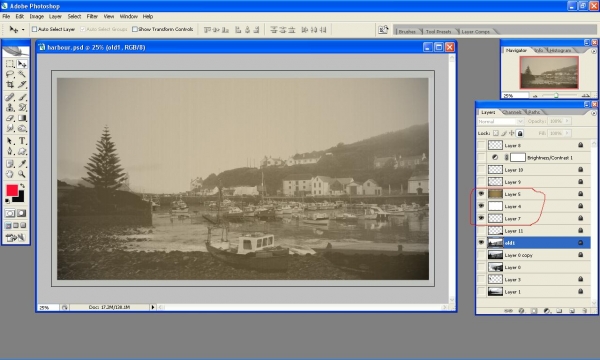Viewport: 600px width, 360px height.
Task: Open the Opacity slider arrow
Action: [x=567, y=121]
